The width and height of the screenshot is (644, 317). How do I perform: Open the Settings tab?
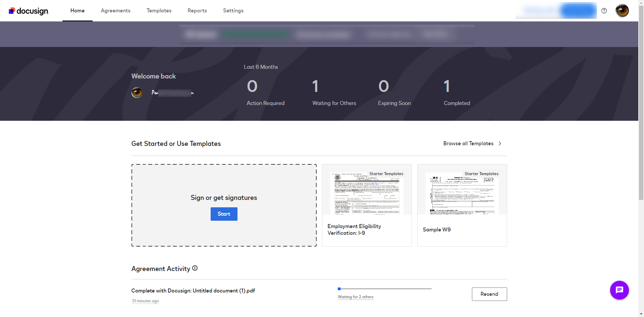coord(233,10)
